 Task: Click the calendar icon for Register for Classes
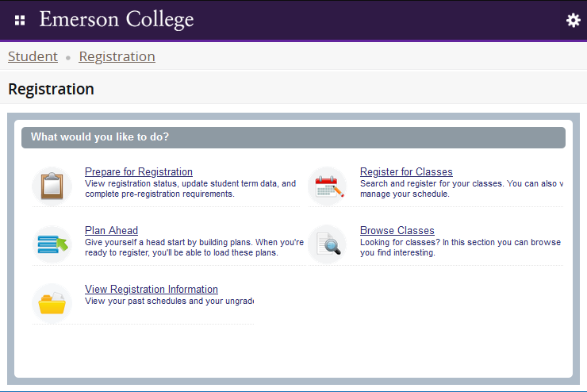[x=328, y=186]
